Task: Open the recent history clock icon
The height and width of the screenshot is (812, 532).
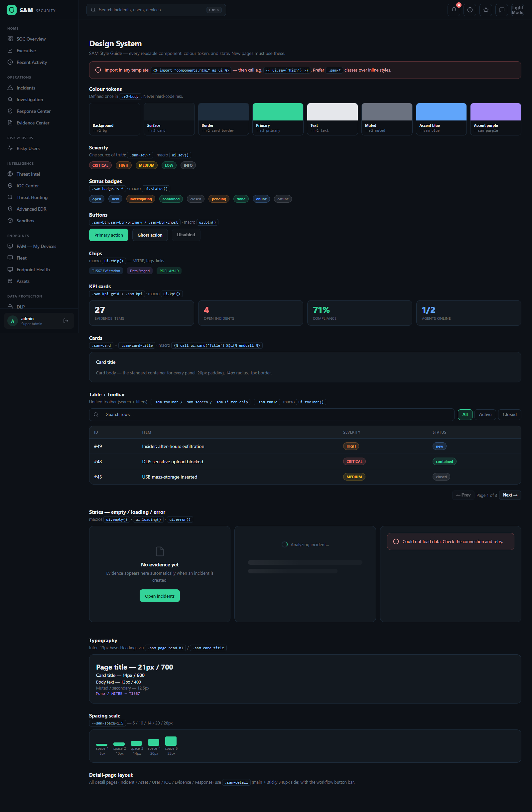Action: point(469,10)
